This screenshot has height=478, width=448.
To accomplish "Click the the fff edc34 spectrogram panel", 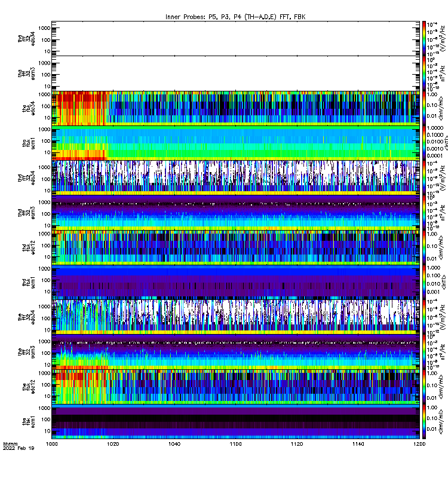I will (235, 317).
